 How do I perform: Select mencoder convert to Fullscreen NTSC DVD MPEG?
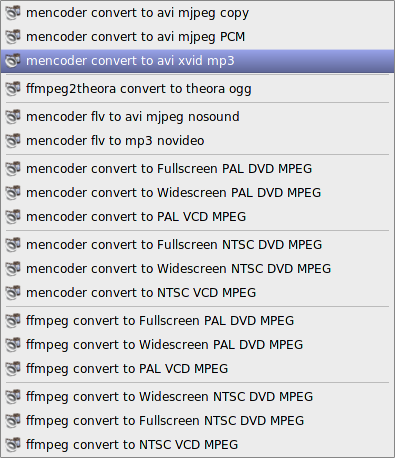(197, 245)
